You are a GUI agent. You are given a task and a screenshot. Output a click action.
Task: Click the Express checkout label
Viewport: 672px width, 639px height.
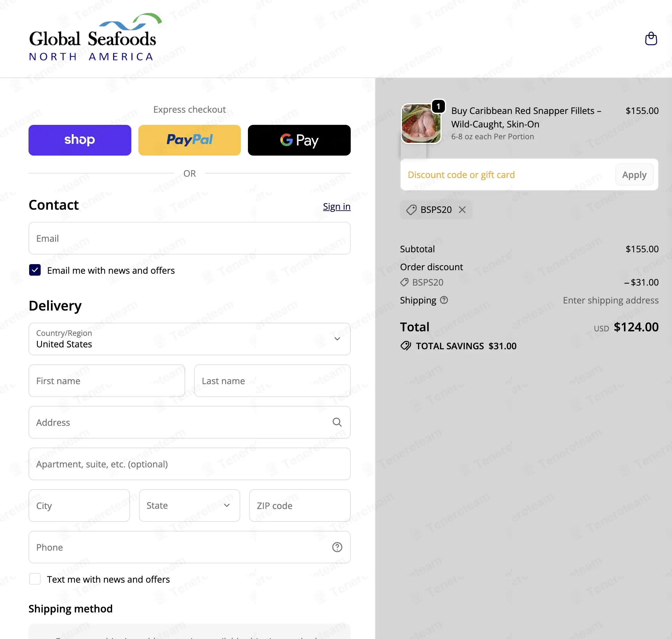[x=190, y=109]
